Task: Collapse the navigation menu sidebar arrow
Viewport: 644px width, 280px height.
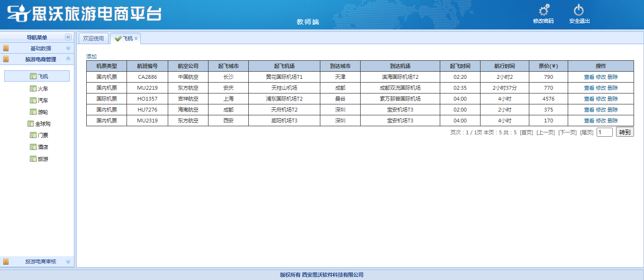Action: [68, 37]
